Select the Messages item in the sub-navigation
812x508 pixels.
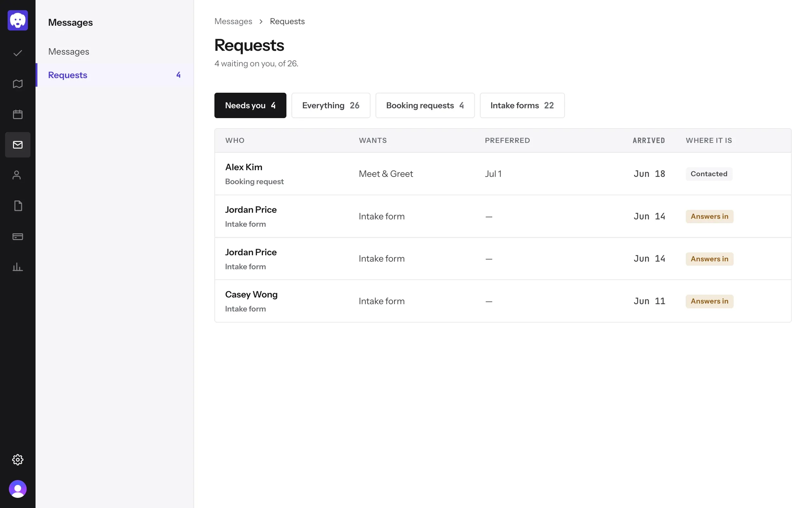coord(115,51)
